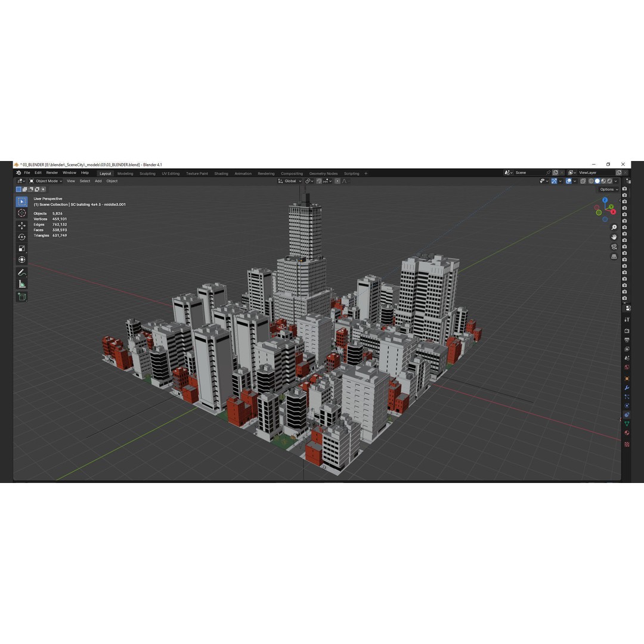Open the Output properties printer tab
644x644 pixels.
[627, 340]
